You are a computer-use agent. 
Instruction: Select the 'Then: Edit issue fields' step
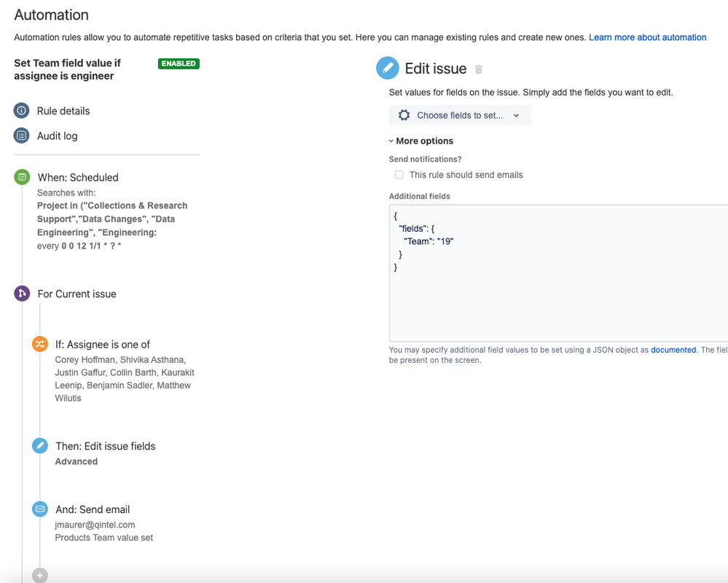pos(105,446)
